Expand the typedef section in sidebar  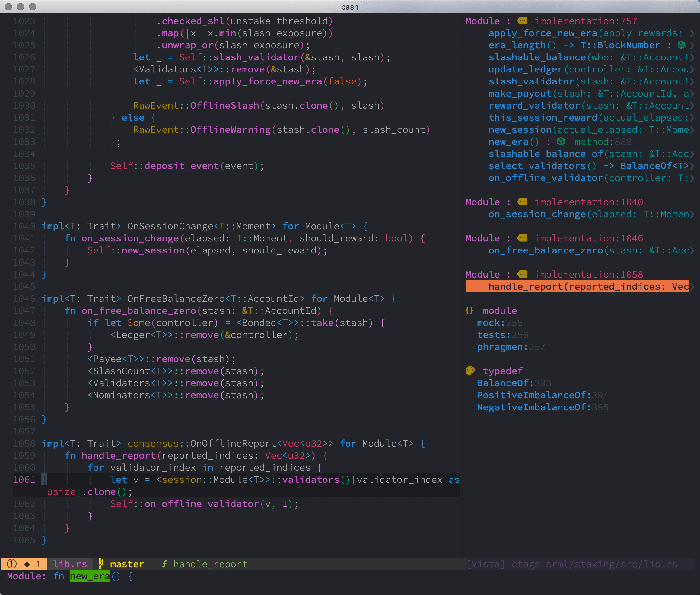coord(496,372)
